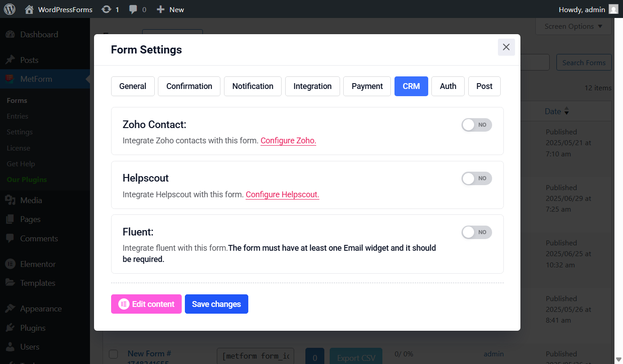Open the Our Plugins submenu item
623x364 pixels.
click(27, 180)
